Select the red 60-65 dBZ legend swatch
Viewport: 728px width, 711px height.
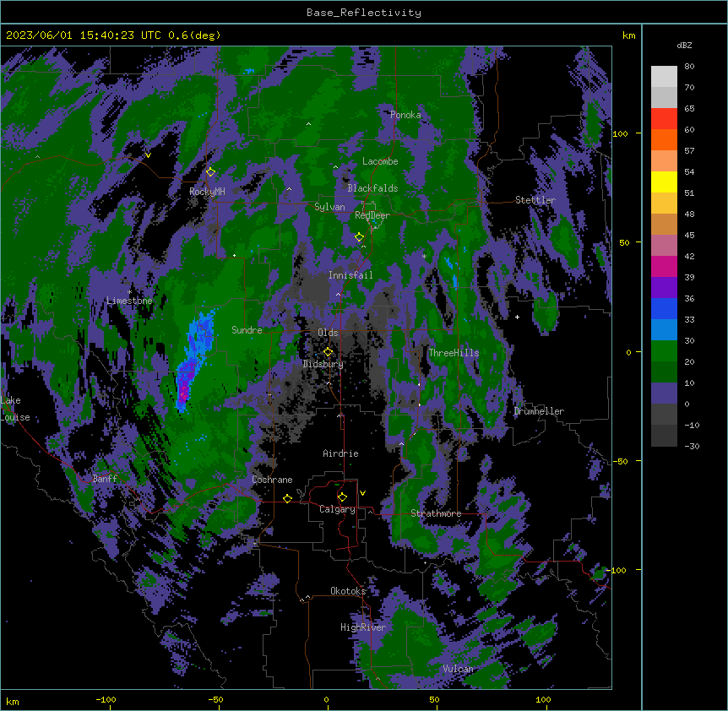click(x=664, y=119)
